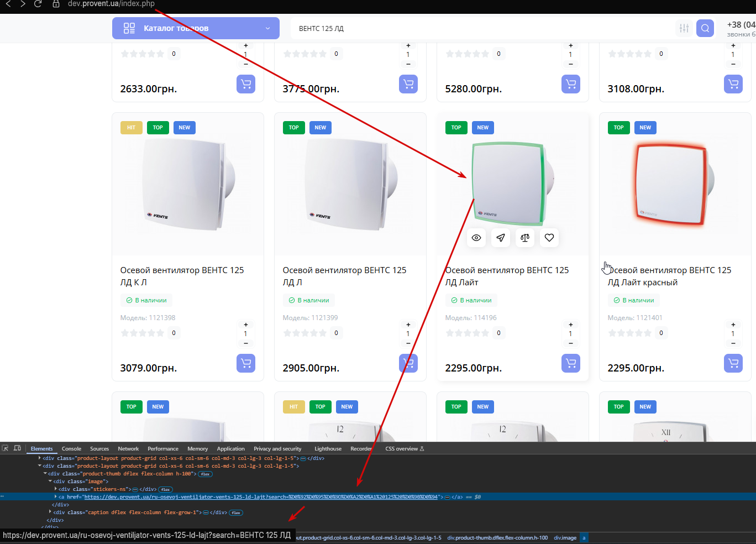Collapse the div class image node
Viewport: 756px width, 544px height.
(50, 481)
